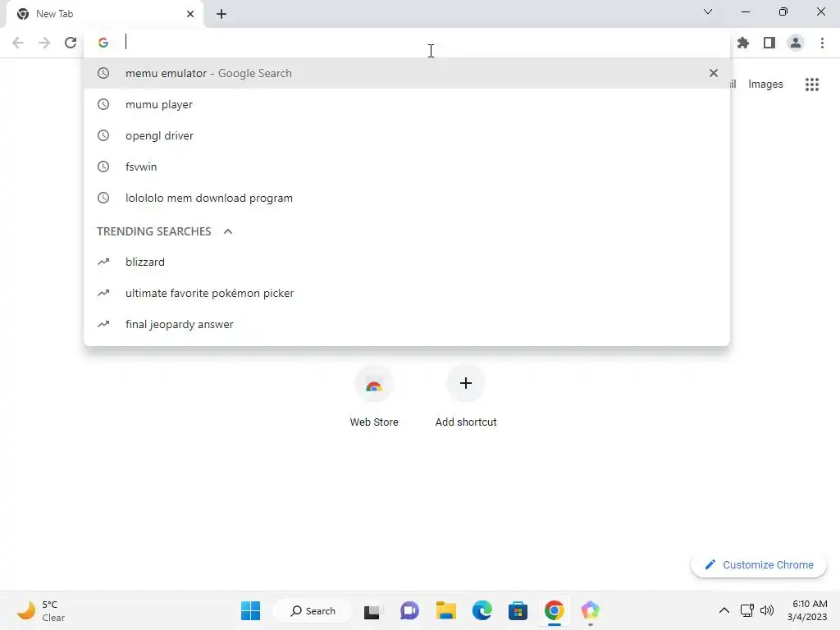Screen dimensions: 840x630
Task: Open the Extensions puzzle icon
Action: 743,43
